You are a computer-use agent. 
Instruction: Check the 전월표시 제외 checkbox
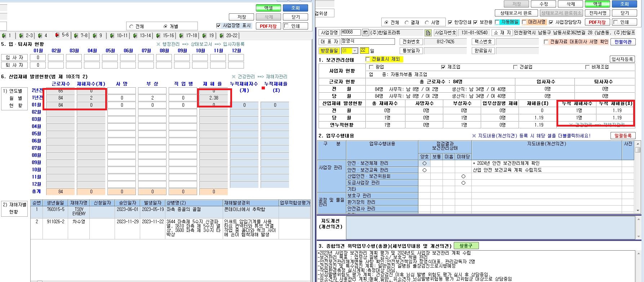point(368,59)
